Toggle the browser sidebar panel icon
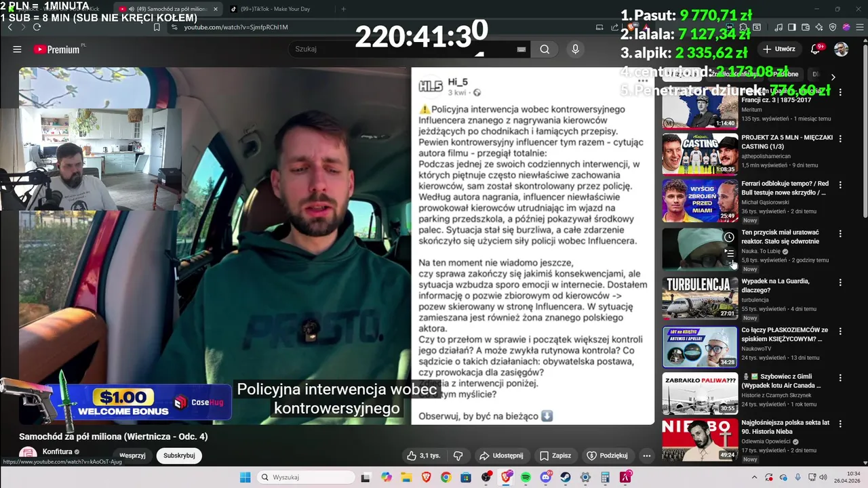The width and height of the screenshot is (868, 488). click(793, 27)
